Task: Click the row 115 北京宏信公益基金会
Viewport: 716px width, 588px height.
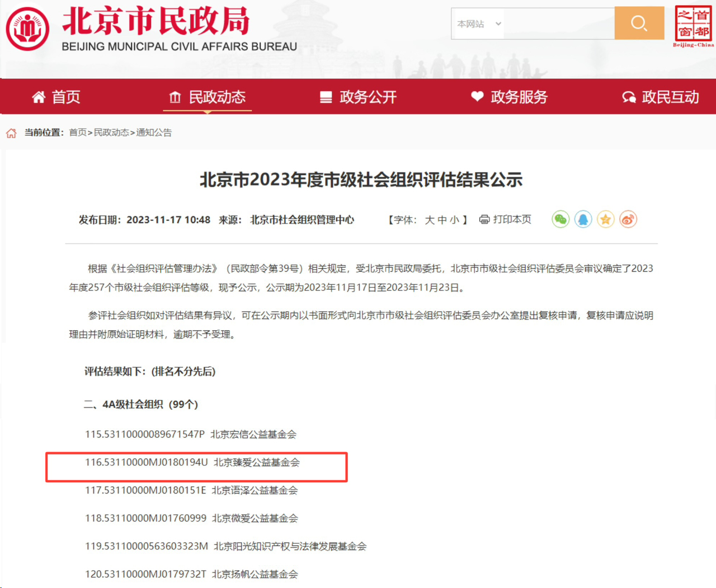Action: point(191,434)
